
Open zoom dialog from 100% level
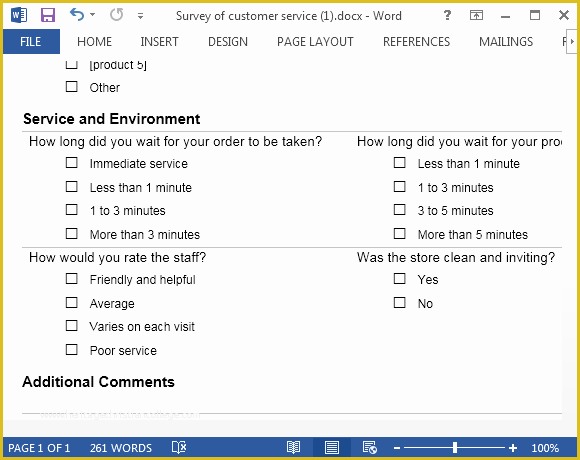[x=545, y=448]
